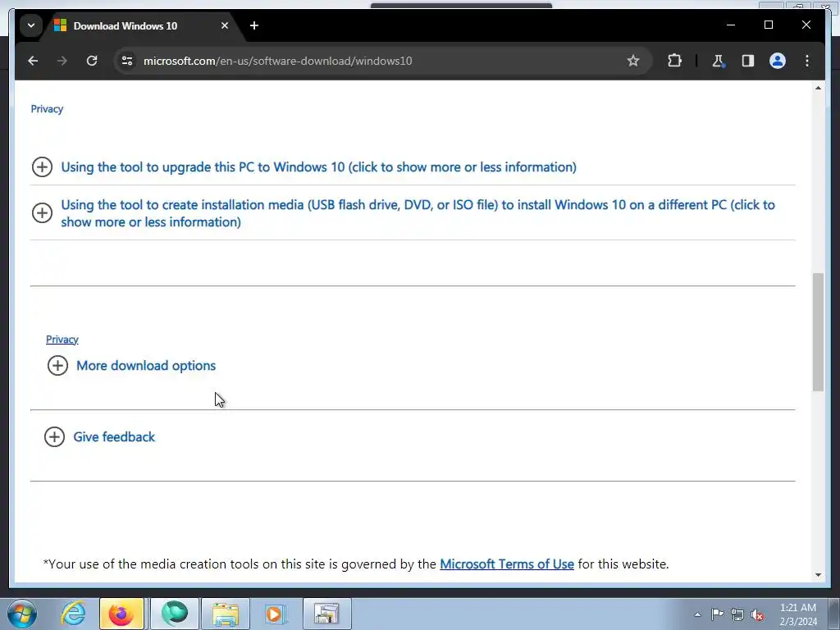Expand the Give feedback section
This screenshot has width=840, height=630.
(x=99, y=437)
